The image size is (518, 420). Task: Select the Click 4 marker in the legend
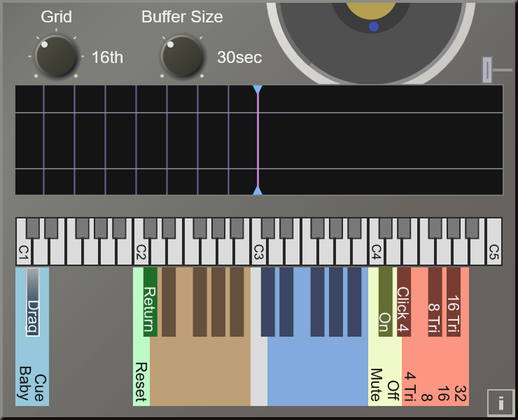(403, 302)
